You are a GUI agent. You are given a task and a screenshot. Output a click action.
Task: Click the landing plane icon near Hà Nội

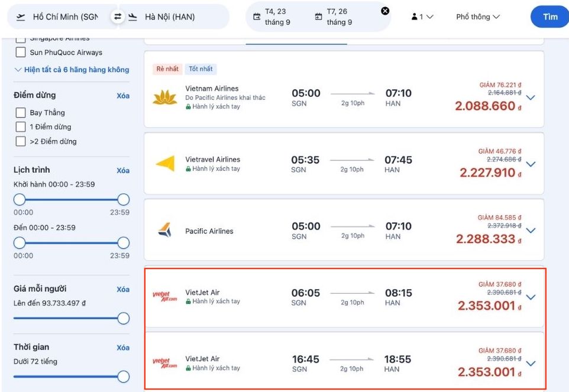(133, 17)
